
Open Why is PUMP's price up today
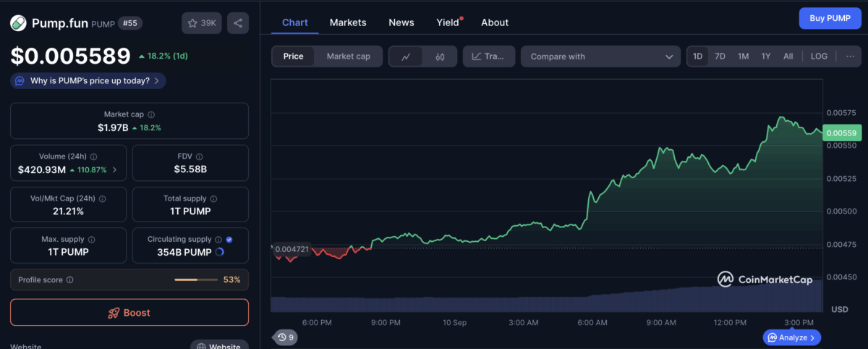point(88,81)
